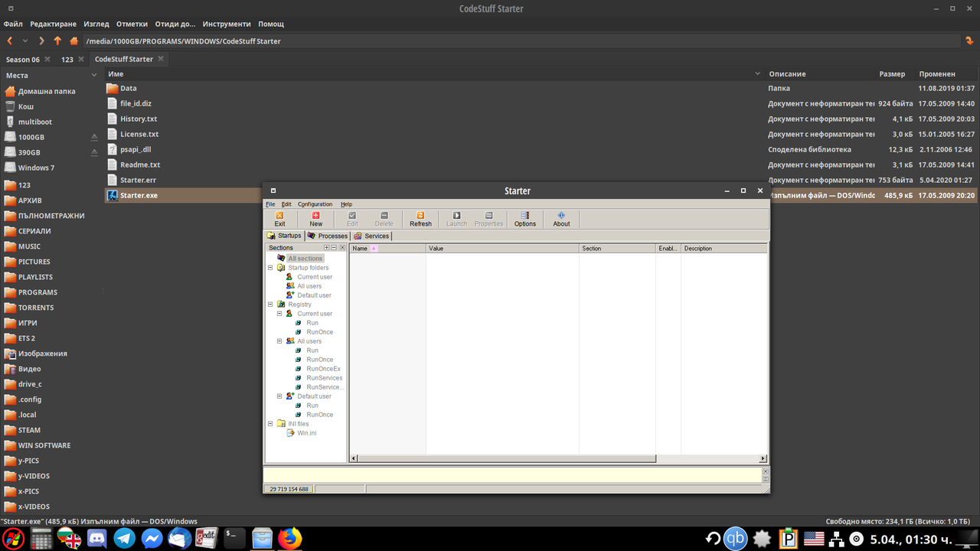
Task: Close the 123 file manager tab
Action: click(81, 59)
